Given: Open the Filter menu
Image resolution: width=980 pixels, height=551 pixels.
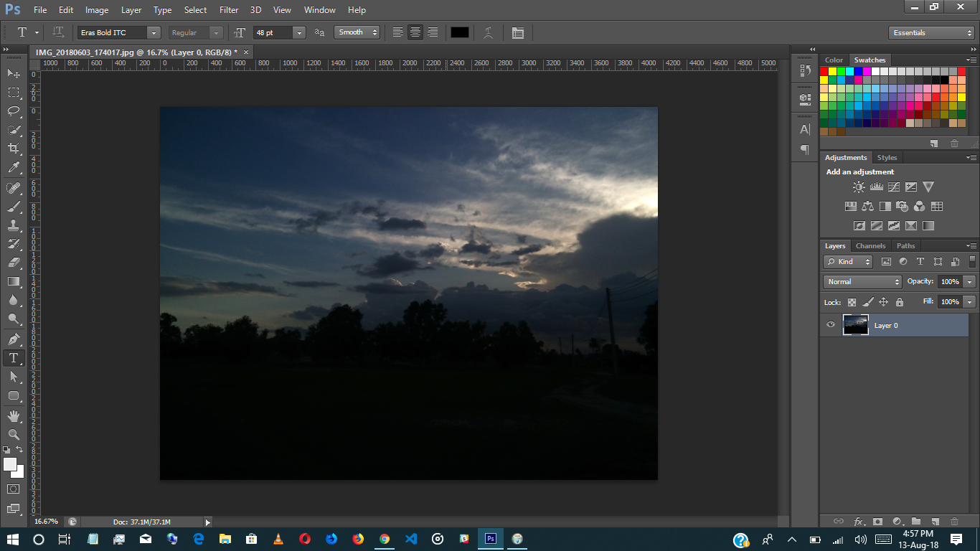Looking at the screenshot, I should point(228,9).
